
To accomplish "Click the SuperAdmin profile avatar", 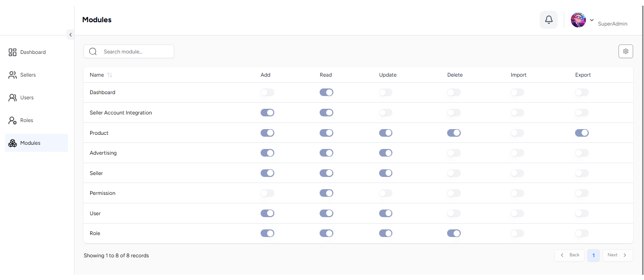I will (x=578, y=20).
